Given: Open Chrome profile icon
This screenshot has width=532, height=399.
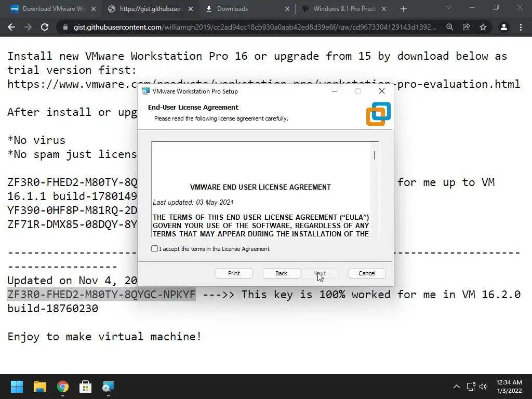Looking at the screenshot, I should (x=504, y=27).
